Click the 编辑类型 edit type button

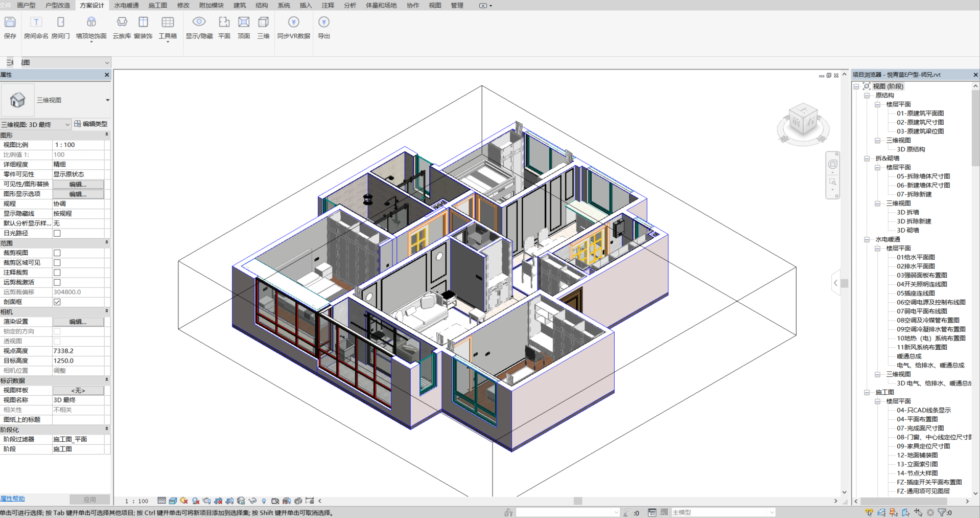(91, 124)
